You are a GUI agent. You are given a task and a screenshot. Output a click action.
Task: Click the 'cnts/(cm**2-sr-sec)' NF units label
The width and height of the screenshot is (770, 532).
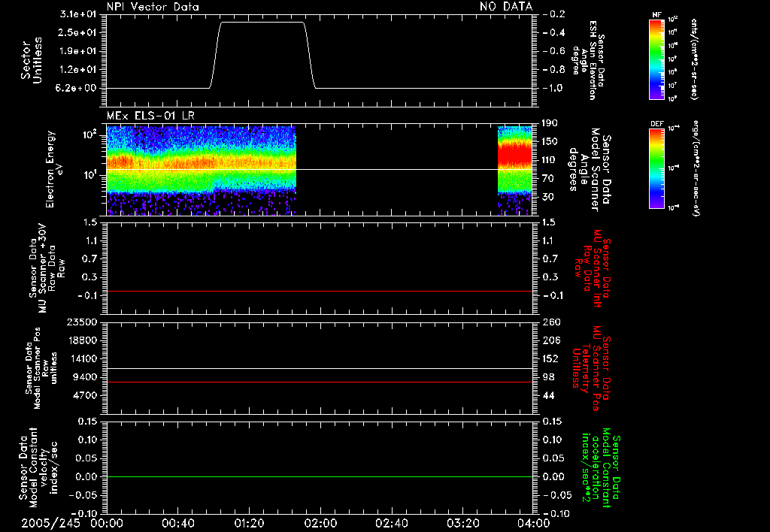coord(694,59)
